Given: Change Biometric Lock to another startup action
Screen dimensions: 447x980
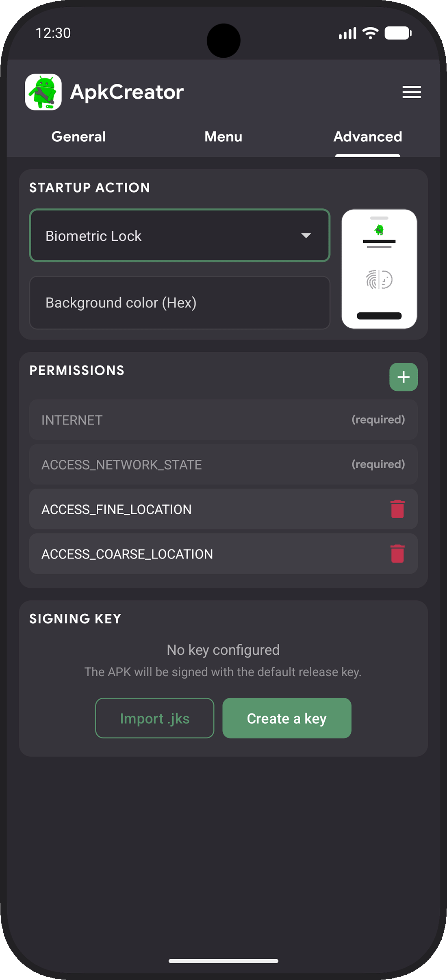Looking at the screenshot, I should [x=179, y=236].
